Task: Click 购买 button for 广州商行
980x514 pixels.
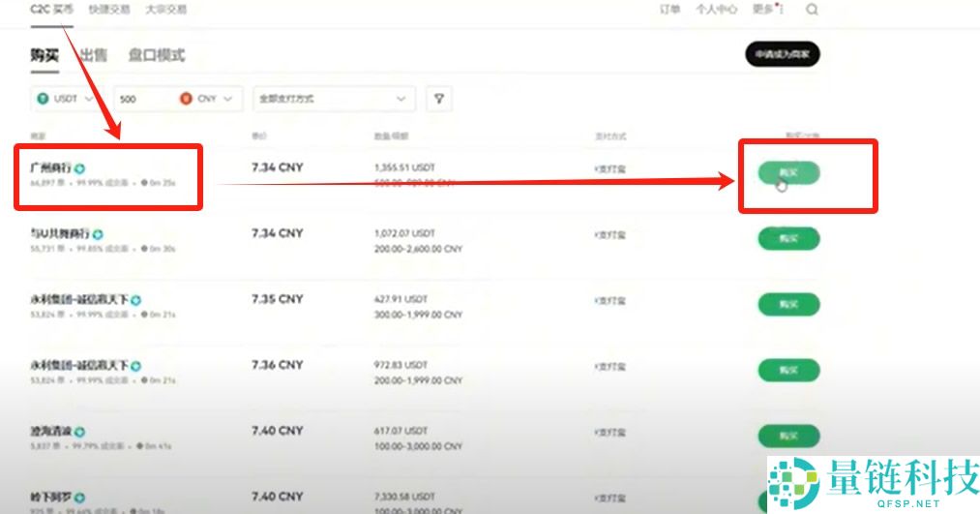Action: click(x=788, y=172)
